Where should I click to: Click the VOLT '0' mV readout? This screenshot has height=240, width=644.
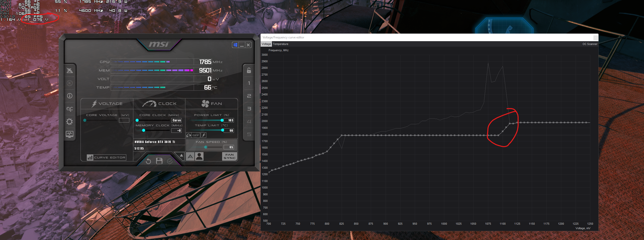[x=209, y=79]
